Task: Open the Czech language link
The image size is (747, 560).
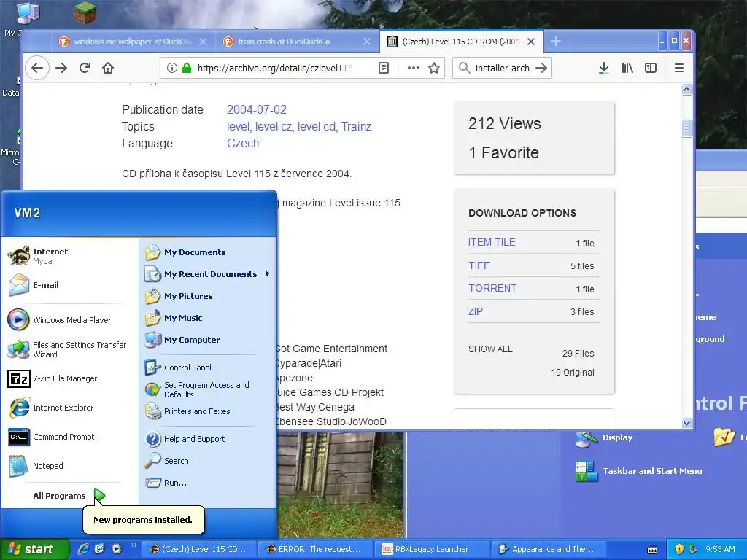Action: pos(243,144)
